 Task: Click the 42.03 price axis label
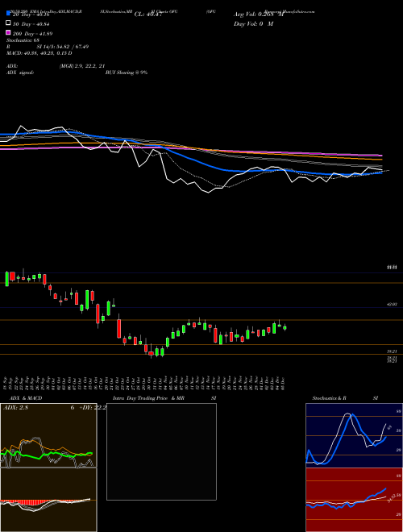click(x=392, y=305)
